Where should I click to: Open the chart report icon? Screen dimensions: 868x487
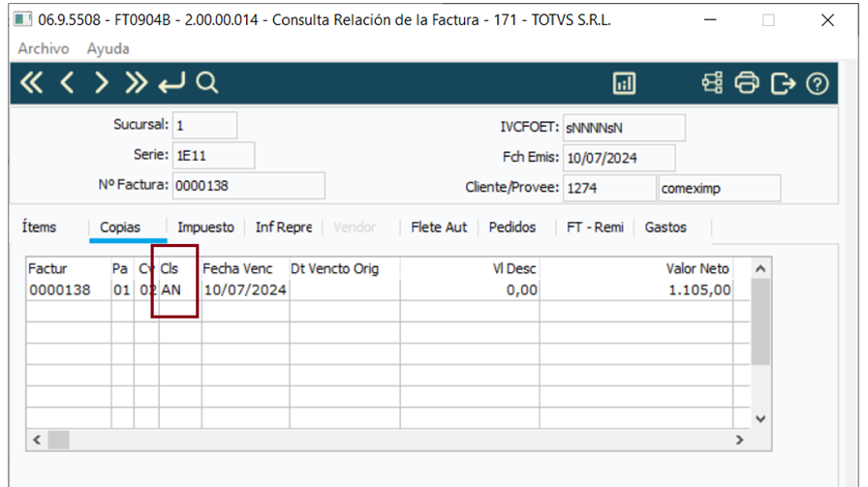624,83
